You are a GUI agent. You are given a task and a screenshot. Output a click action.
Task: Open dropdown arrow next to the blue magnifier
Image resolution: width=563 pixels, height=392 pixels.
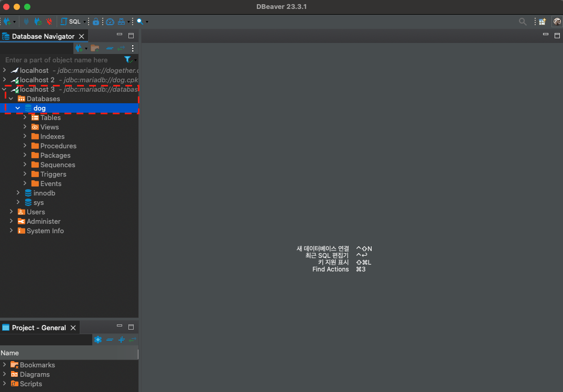[x=147, y=22]
